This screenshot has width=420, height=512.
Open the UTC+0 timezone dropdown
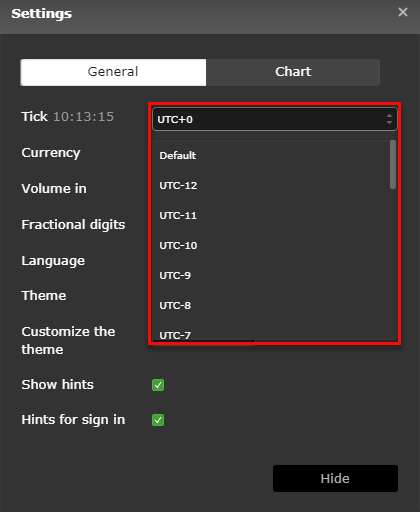click(x=275, y=119)
